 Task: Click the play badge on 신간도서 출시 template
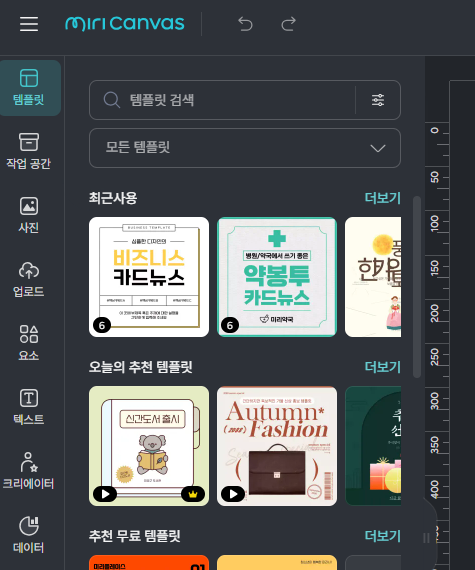105,494
